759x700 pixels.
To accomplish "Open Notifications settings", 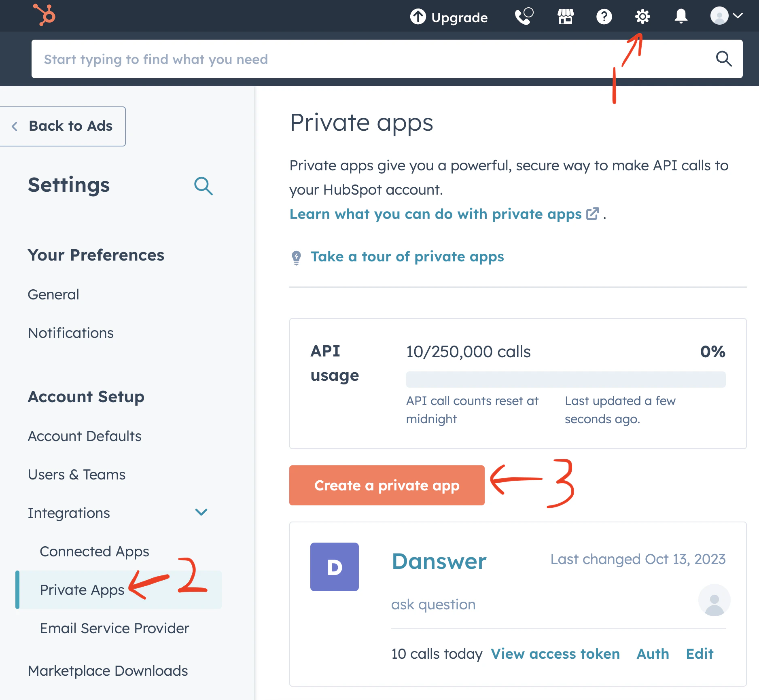I will pyautogui.click(x=70, y=333).
